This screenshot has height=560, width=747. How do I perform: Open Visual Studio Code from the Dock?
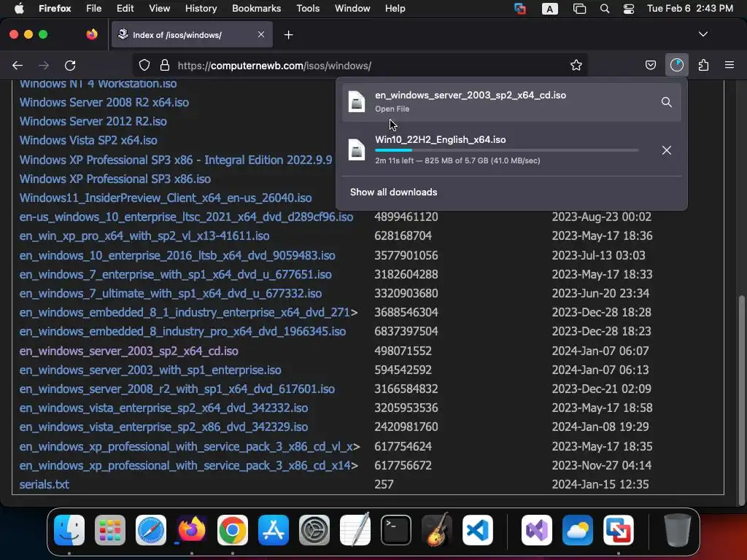[478, 530]
